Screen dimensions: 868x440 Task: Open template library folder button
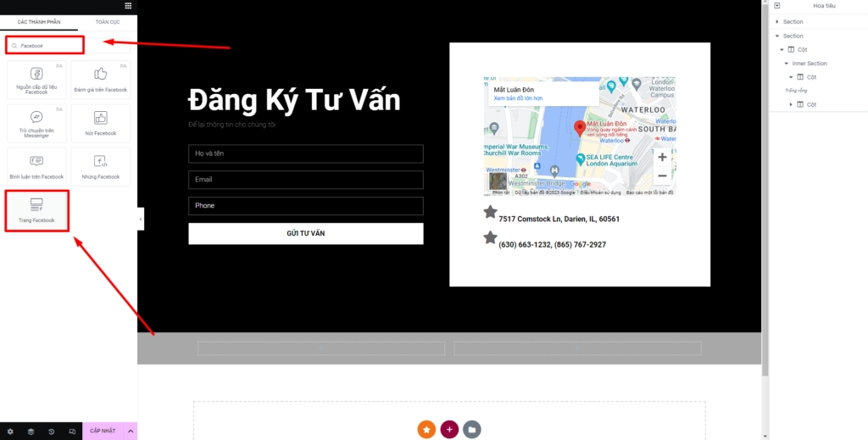[x=472, y=429]
